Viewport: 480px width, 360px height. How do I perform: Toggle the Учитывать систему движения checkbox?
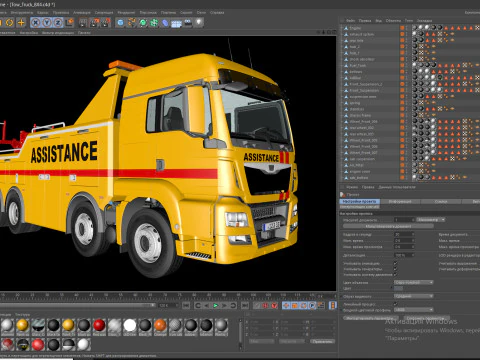point(395,274)
